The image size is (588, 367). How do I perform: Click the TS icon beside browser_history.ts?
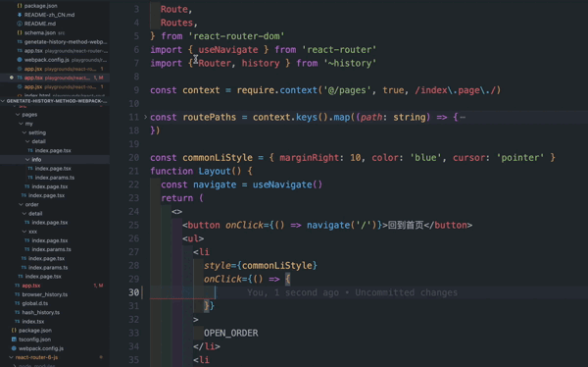pyautogui.click(x=17, y=294)
